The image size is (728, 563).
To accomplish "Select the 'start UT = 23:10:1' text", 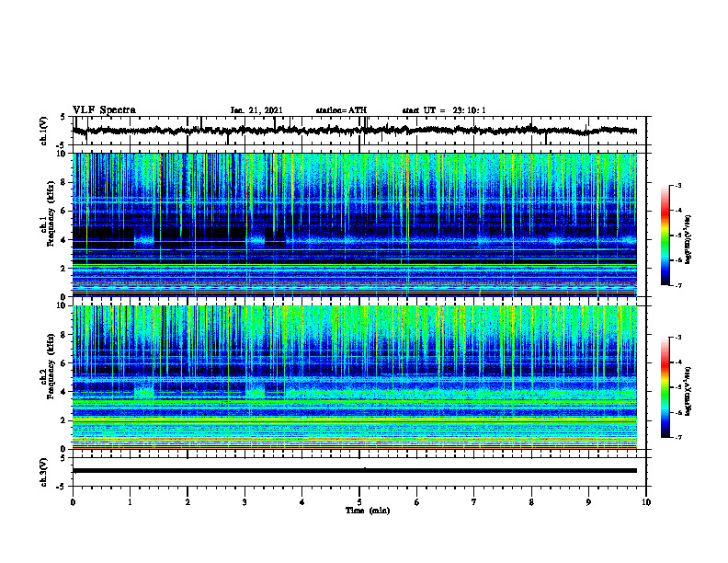I will point(444,110).
